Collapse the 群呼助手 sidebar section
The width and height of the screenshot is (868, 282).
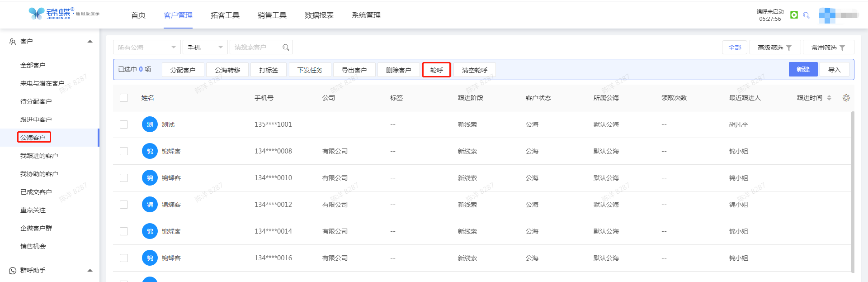90,271
